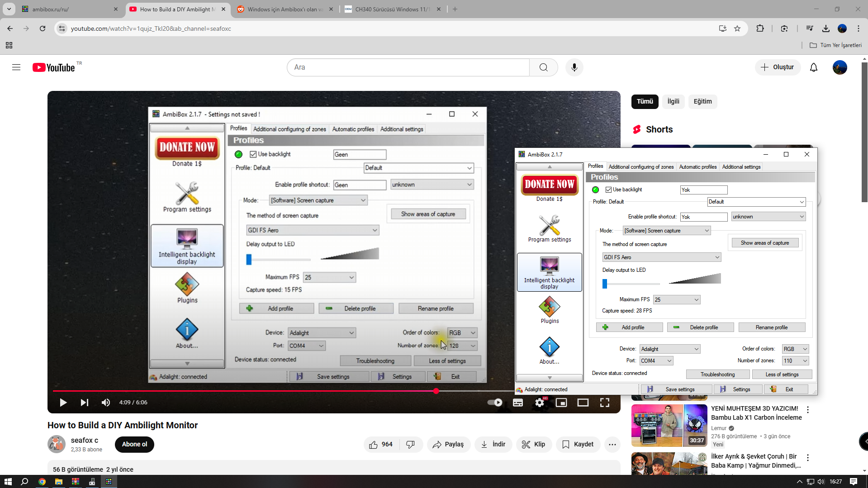Expand Number of zones 110 dropdown in AmbiBox
The height and width of the screenshot is (488, 868).
[795, 361]
